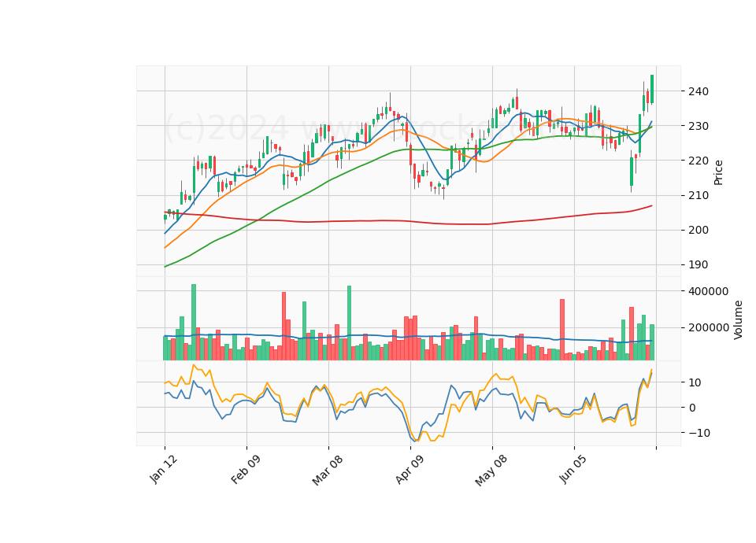Click the 400000 volume tick label
Image resolution: width=756 pixels, height=543 pixels.
(x=709, y=291)
